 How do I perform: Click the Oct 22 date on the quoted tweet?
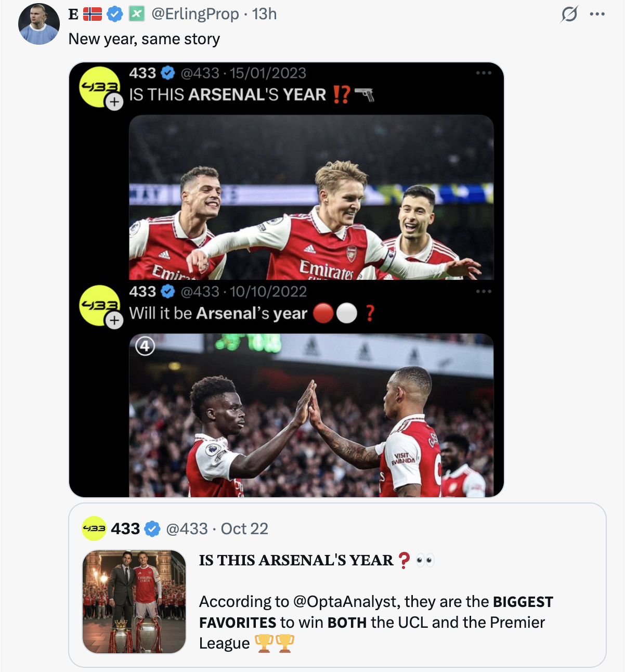coord(244,529)
